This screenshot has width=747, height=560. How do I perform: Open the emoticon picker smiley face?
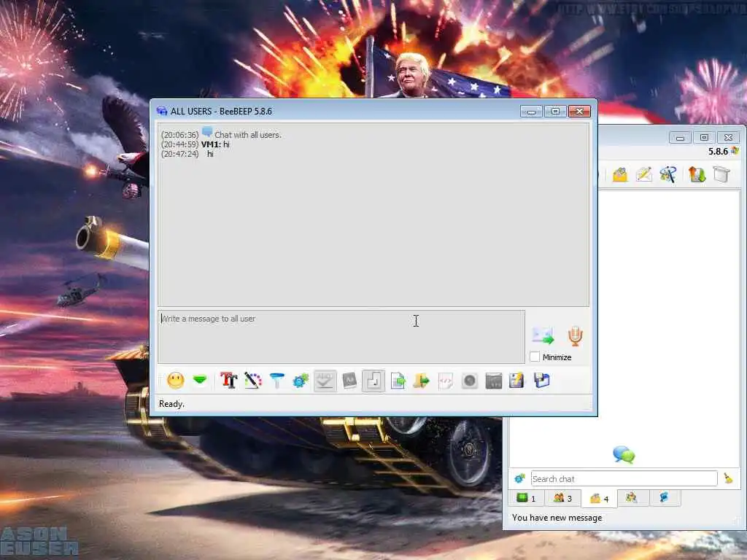click(x=175, y=381)
